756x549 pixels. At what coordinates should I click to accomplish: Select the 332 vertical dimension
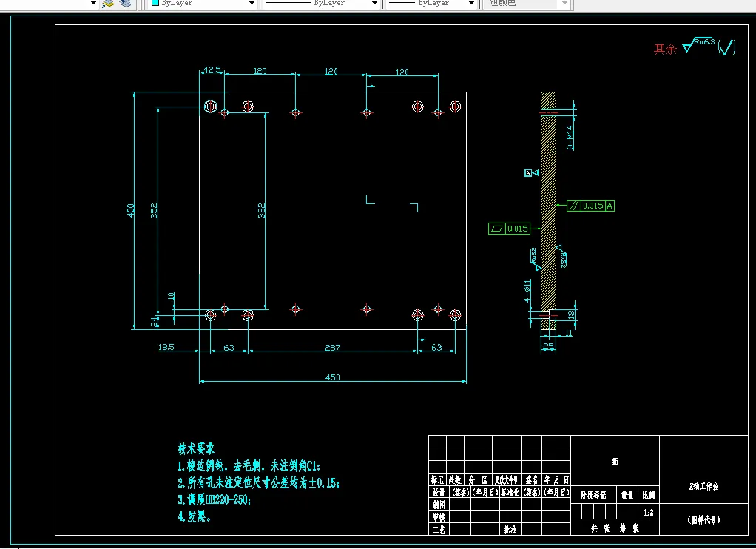coord(261,210)
